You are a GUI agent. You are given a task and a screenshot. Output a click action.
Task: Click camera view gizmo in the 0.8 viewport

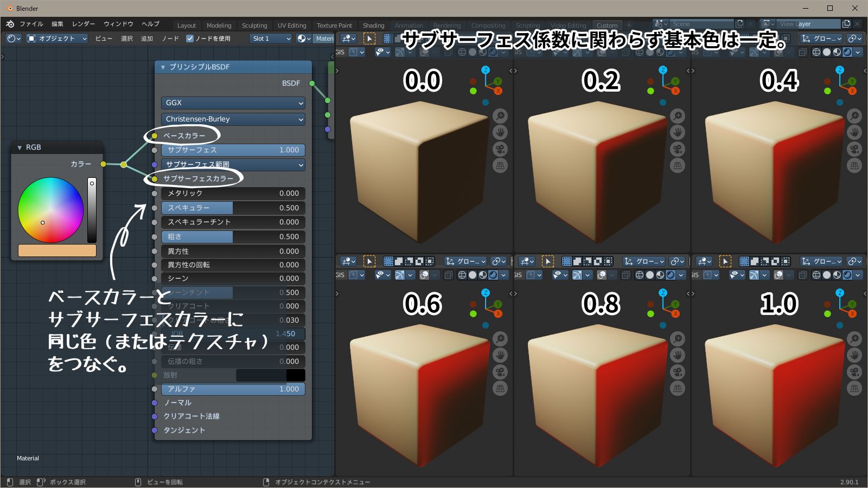point(678,372)
